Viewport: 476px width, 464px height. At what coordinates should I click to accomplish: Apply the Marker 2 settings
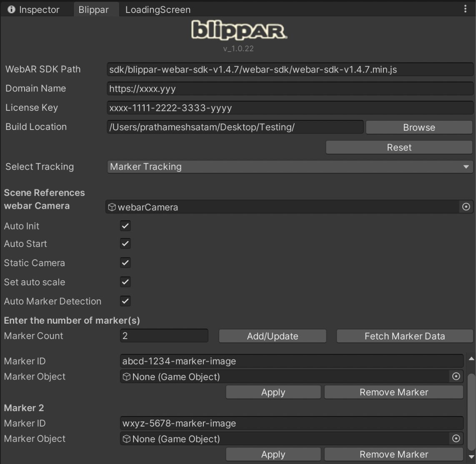273,454
